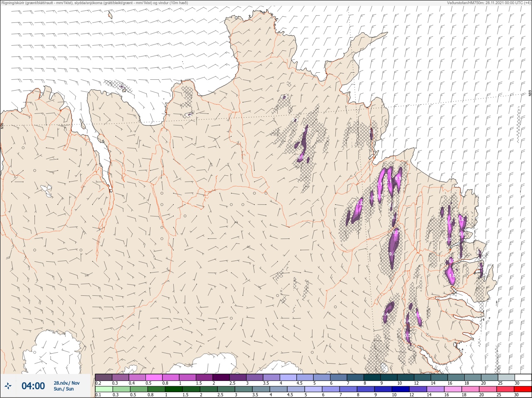Click the 'N99' label on the right map edge
This screenshot has width=532, height=398.
530,93
